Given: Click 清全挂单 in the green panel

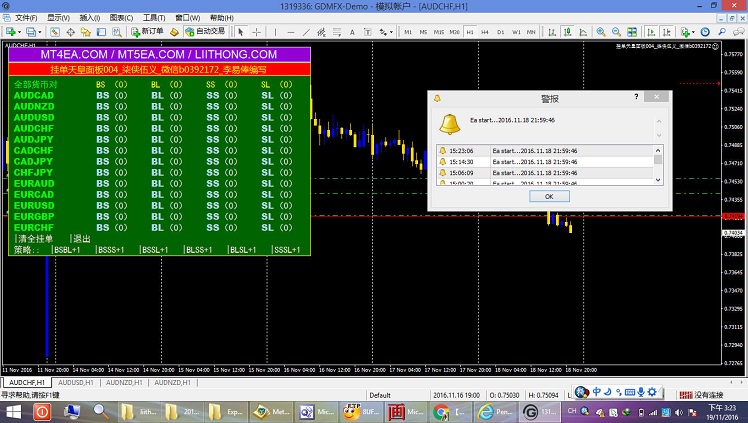Looking at the screenshot, I should click(x=34, y=238).
